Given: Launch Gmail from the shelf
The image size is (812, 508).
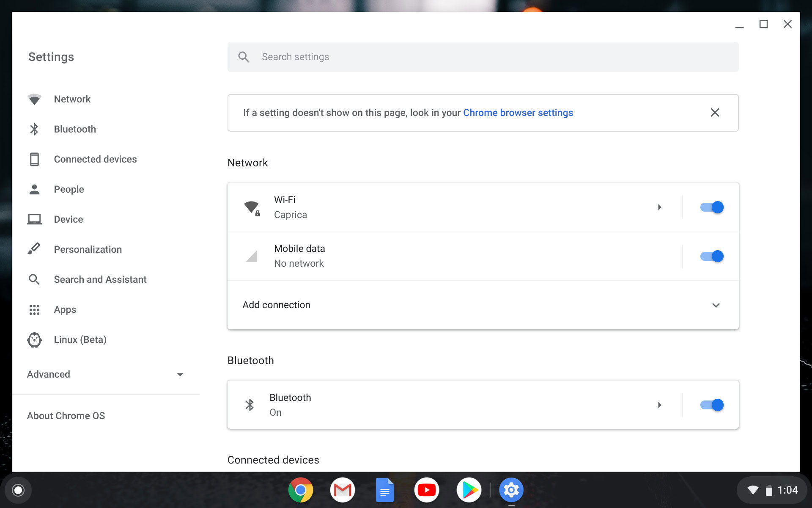Looking at the screenshot, I should 342,490.
